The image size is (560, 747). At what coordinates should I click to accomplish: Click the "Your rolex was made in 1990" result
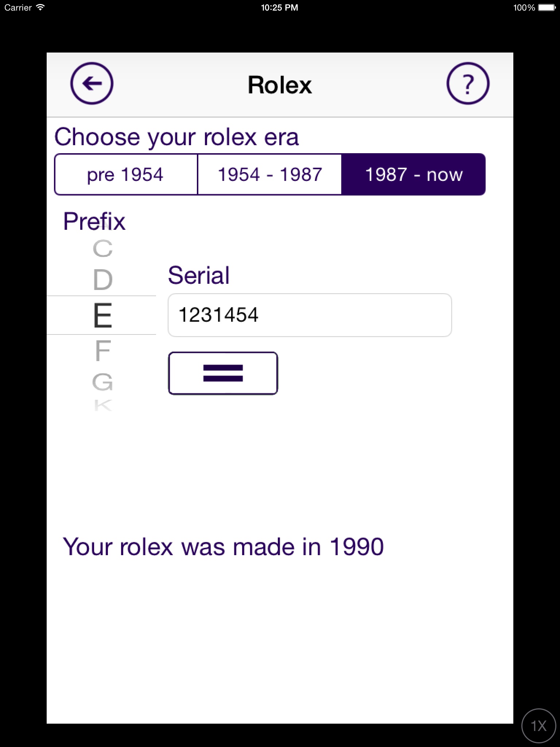pyautogui.click(x=223, y=547)
